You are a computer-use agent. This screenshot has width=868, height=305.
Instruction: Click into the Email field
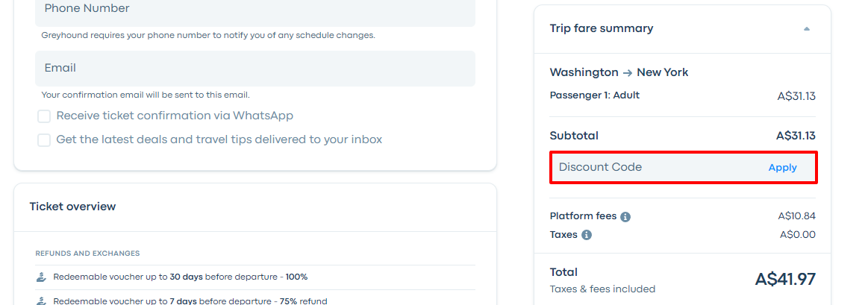click(x=255, y=69)
